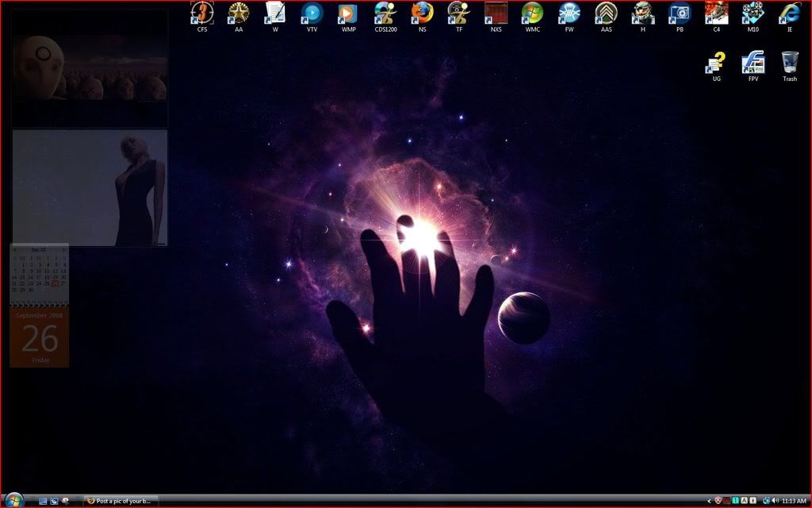Go to next month in calendar gadget

(x=64, y=250)
